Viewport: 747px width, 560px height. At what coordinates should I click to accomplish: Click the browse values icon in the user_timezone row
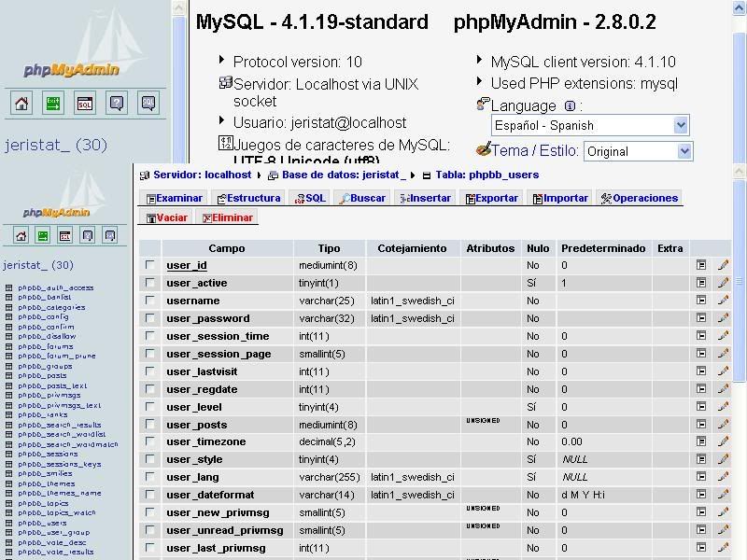(701, 441)
